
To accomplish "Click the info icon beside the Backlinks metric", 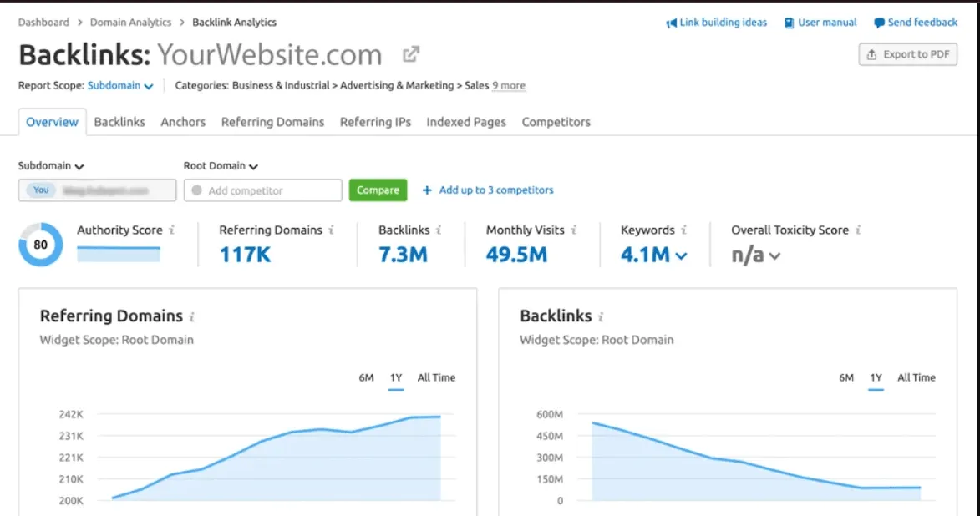I will click(x=438, y=230).
